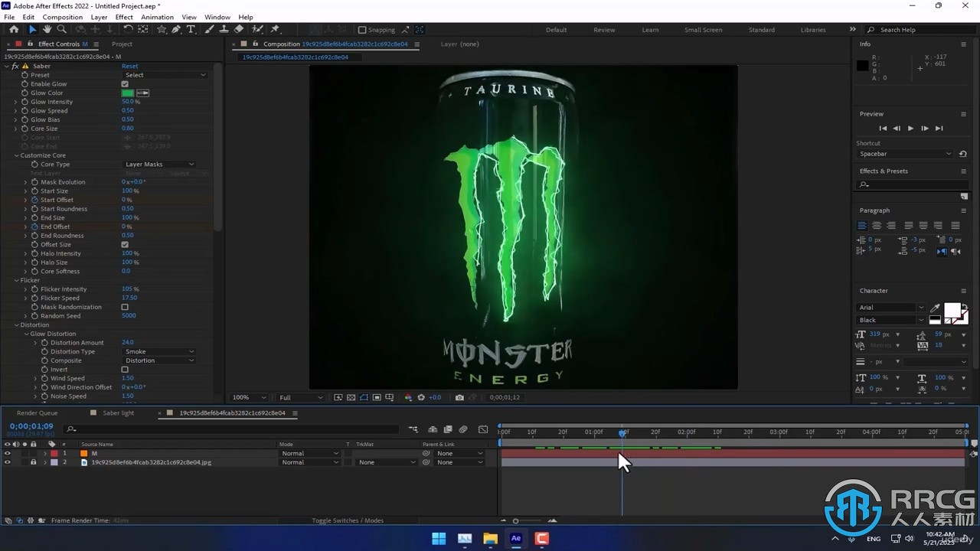Toggle the Offset Size checkbox
The image size is (980, 551).
125,245
